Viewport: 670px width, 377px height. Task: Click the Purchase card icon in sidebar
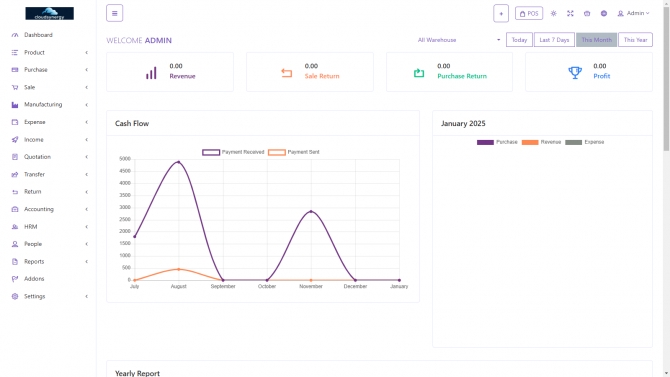click(x=15, y=70)
